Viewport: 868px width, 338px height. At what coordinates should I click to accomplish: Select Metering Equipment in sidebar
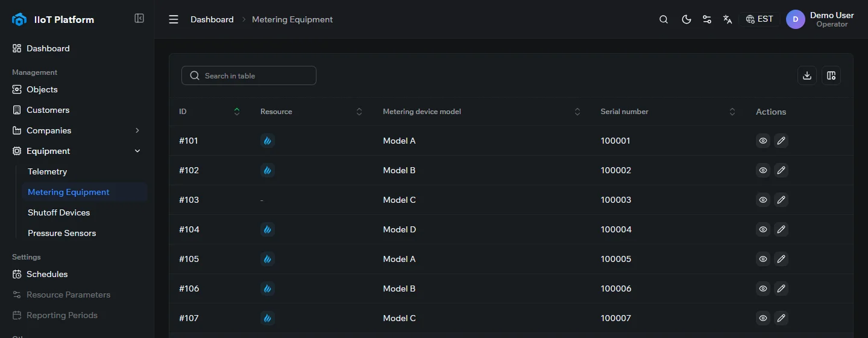coord(84,192)
